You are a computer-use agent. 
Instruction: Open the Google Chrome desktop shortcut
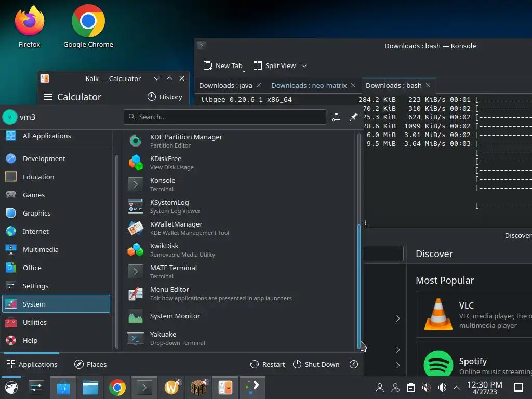(x=88, y=26)
